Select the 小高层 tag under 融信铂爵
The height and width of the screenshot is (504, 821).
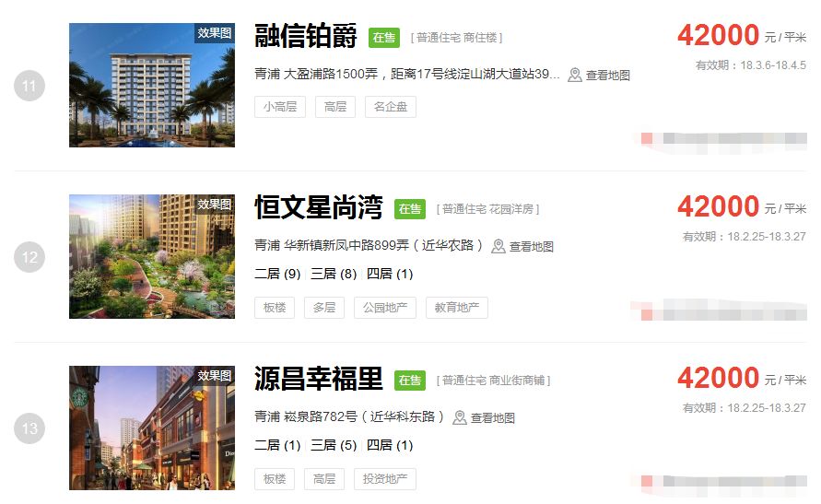(x=280, y=107)
